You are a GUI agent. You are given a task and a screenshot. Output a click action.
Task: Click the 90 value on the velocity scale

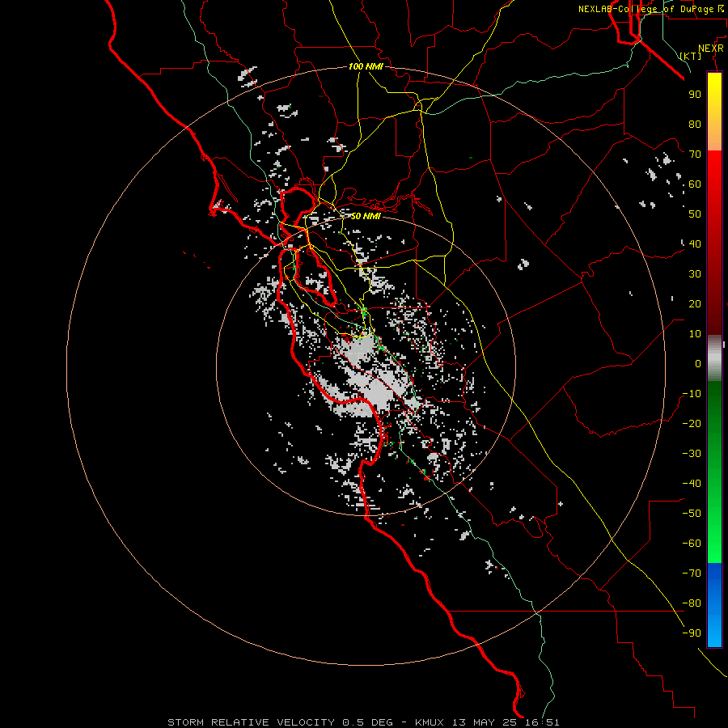(x=695, y=95)
